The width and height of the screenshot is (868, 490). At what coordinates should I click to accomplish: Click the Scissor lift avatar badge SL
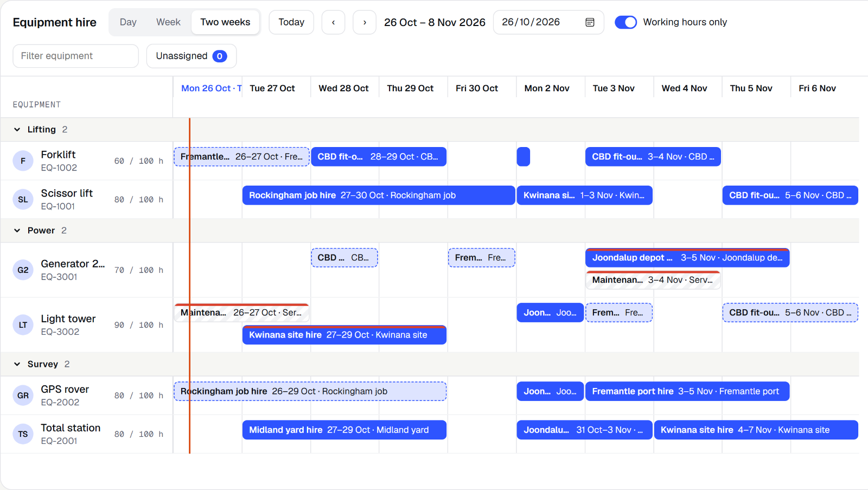[23, 199]
